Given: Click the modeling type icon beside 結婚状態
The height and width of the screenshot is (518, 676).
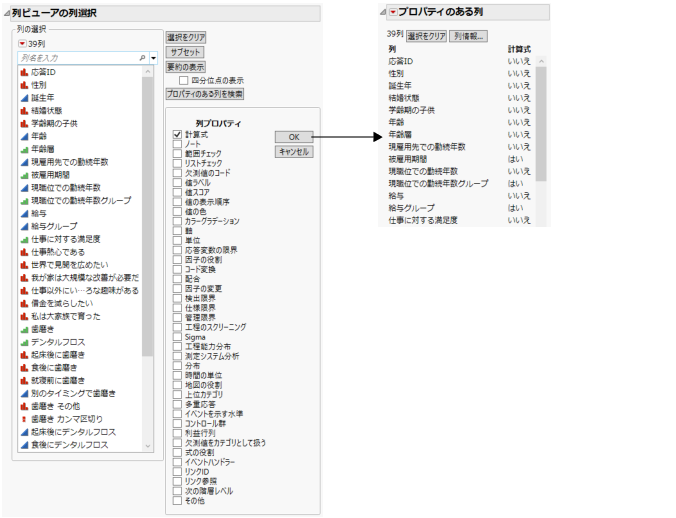Looking at the screenshot, I should [x=25, y=111].
